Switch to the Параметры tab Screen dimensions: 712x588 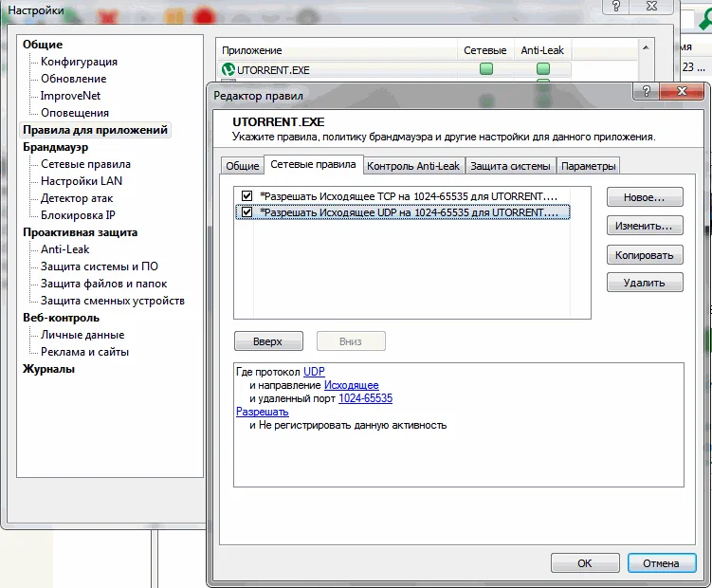[589, 166]
